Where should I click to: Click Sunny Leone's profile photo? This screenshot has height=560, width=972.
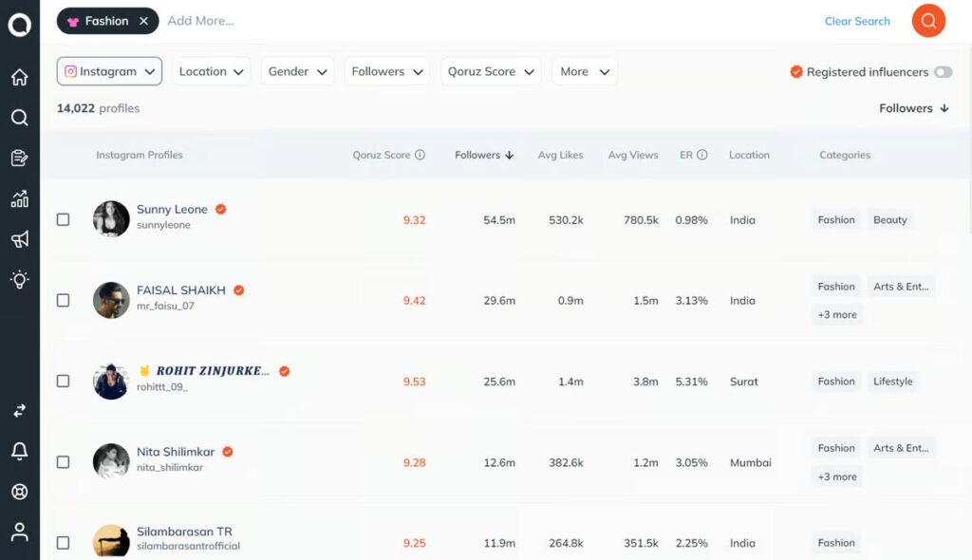(x=111, y=219)
